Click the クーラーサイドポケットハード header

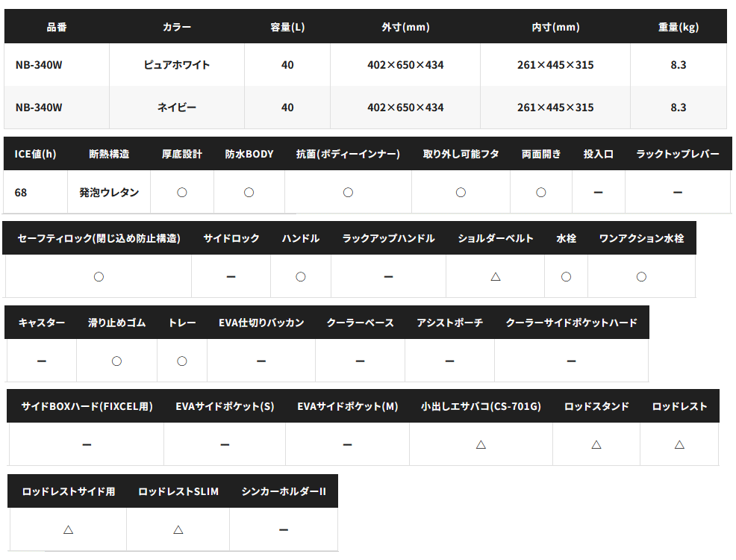(571, 323)
